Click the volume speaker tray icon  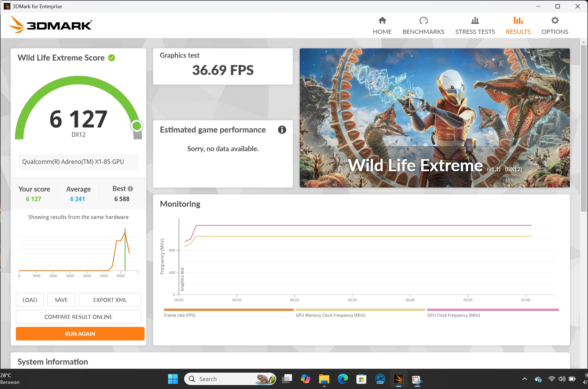tap(562, 379)
